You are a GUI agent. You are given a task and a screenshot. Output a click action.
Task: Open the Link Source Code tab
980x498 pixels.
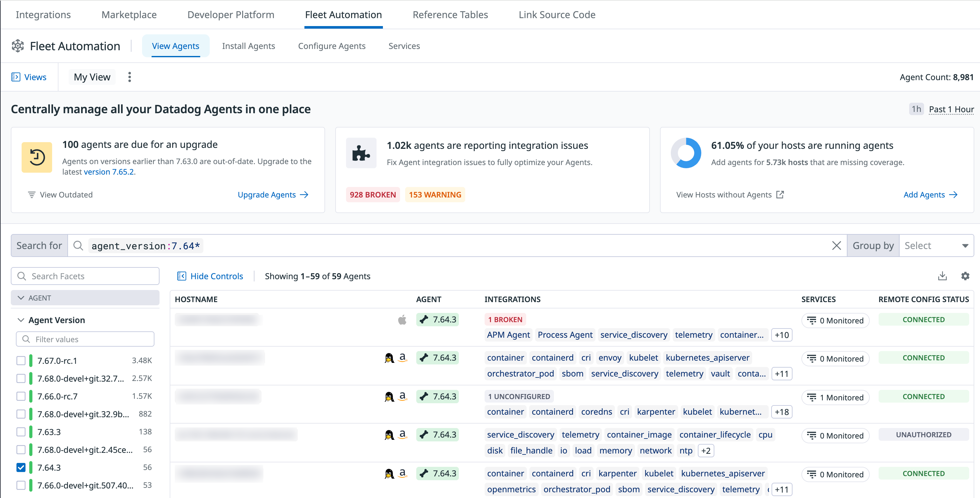557,14
